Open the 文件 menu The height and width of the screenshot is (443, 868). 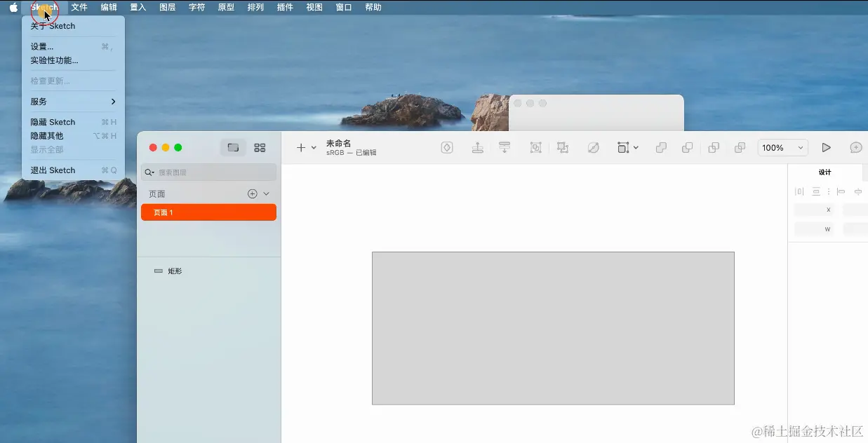pos(79,7)
